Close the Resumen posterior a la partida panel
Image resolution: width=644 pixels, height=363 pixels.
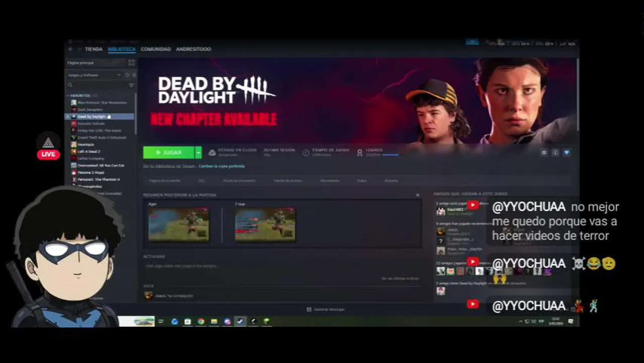point(417,195)
